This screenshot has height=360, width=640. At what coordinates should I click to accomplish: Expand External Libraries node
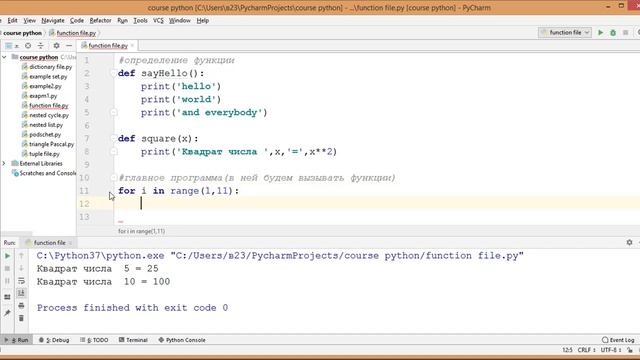[x=4, y=163]
